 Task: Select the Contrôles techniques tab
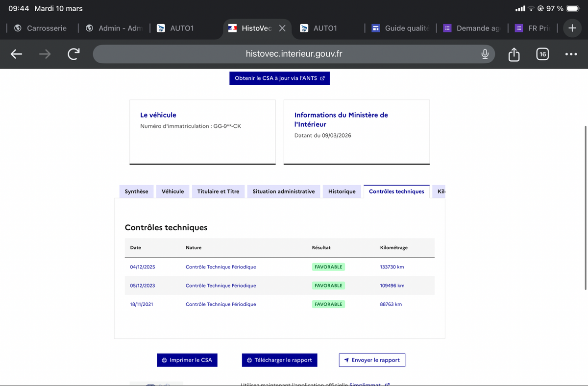(x=396, y=192)
